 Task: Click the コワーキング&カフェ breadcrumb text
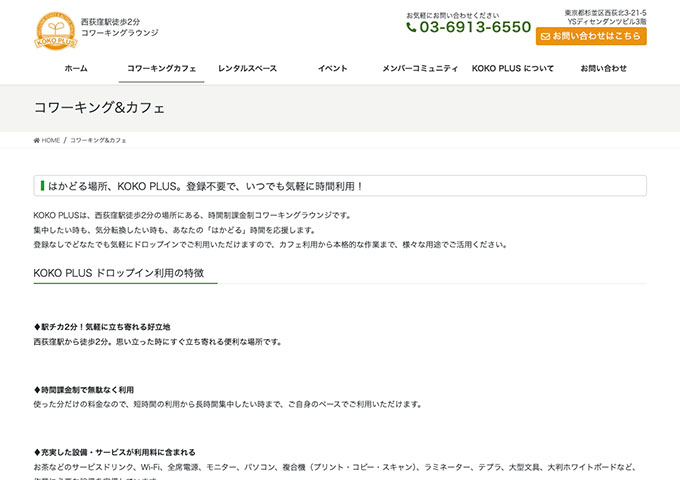[98, 140]
